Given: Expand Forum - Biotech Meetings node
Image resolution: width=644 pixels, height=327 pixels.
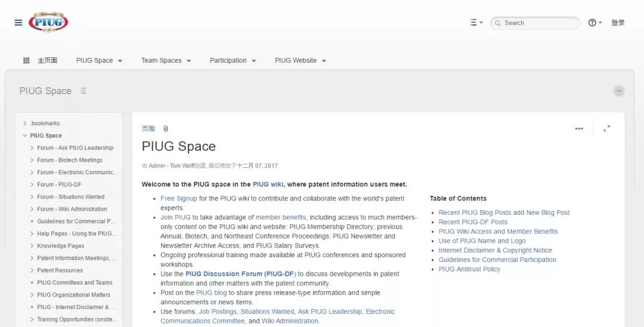Looking at the screenshot, I should pyautogui.click(x=32, y=160).
